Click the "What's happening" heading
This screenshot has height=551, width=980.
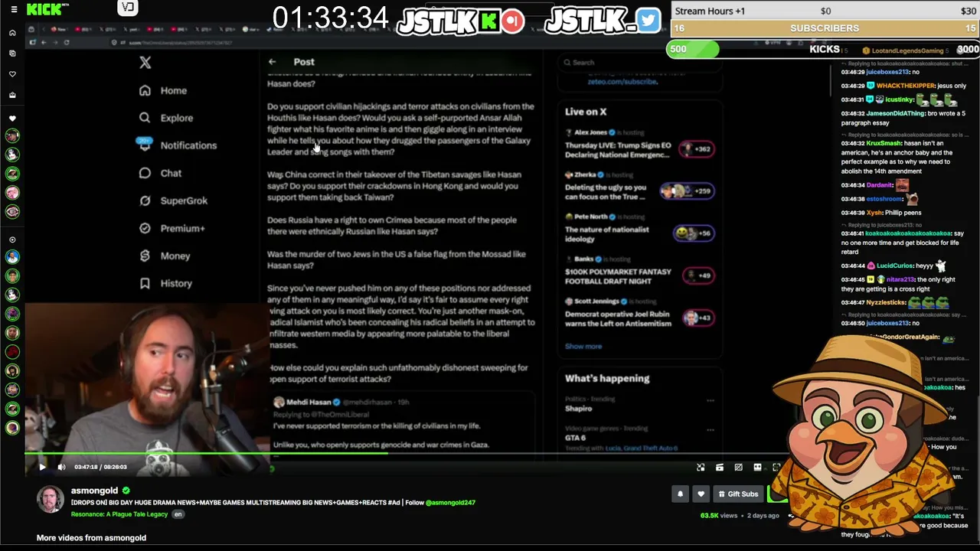point(607,378)
